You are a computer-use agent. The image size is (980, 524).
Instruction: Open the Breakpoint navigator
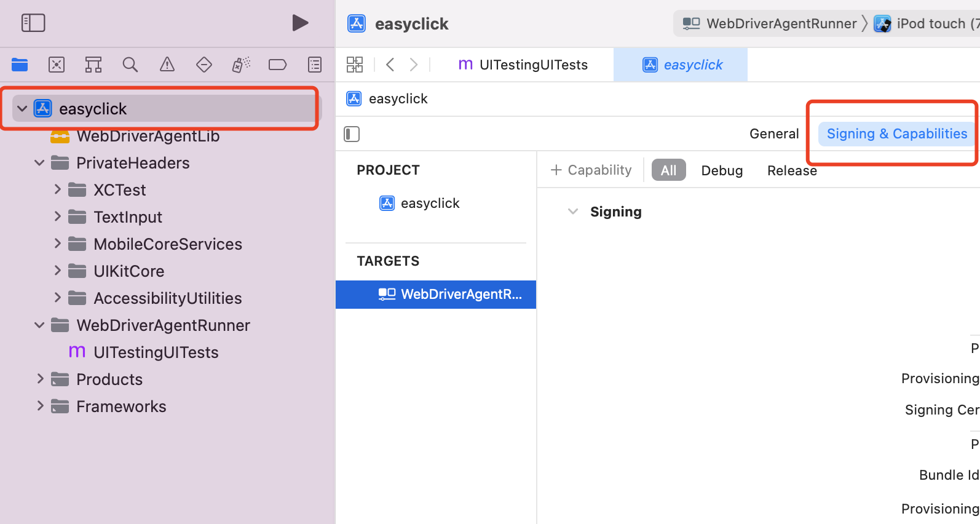[x=278, y=65]
